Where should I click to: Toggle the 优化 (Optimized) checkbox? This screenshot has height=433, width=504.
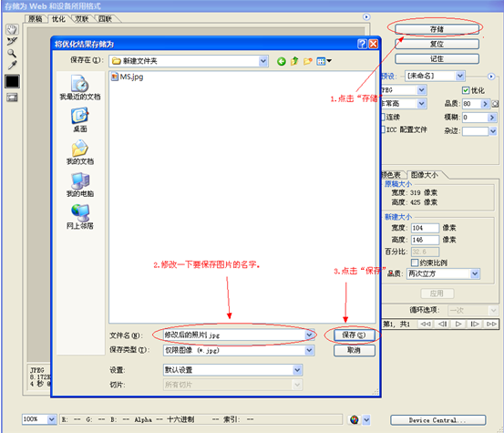pyautogui.click(x=466, y=90)
